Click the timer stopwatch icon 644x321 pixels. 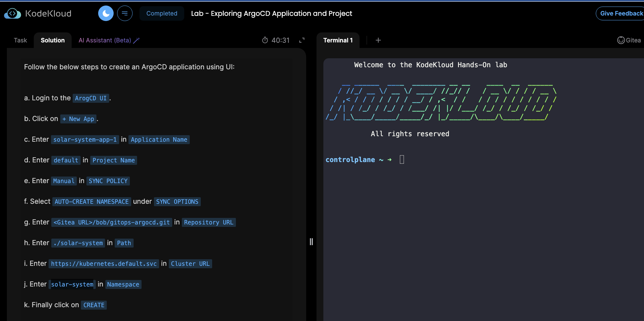point(265,40)
